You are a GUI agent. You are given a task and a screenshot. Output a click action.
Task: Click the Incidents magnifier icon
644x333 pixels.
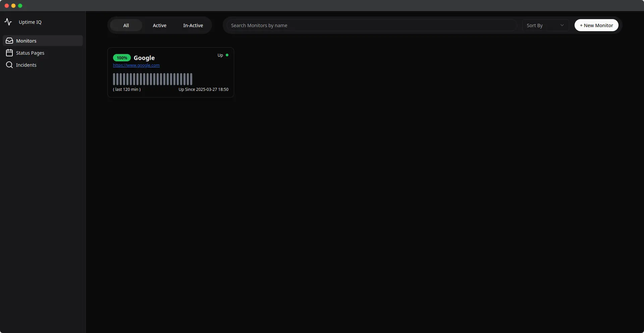tap(9, 65)
